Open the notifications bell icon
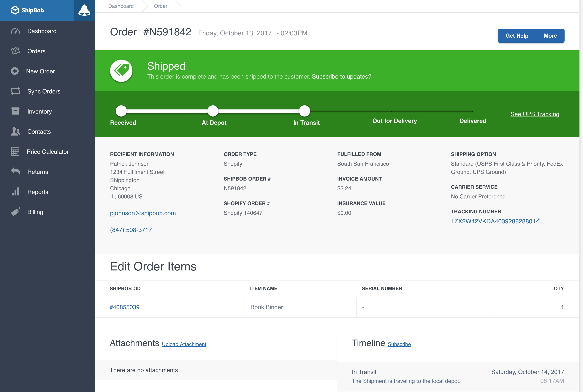 84,10
